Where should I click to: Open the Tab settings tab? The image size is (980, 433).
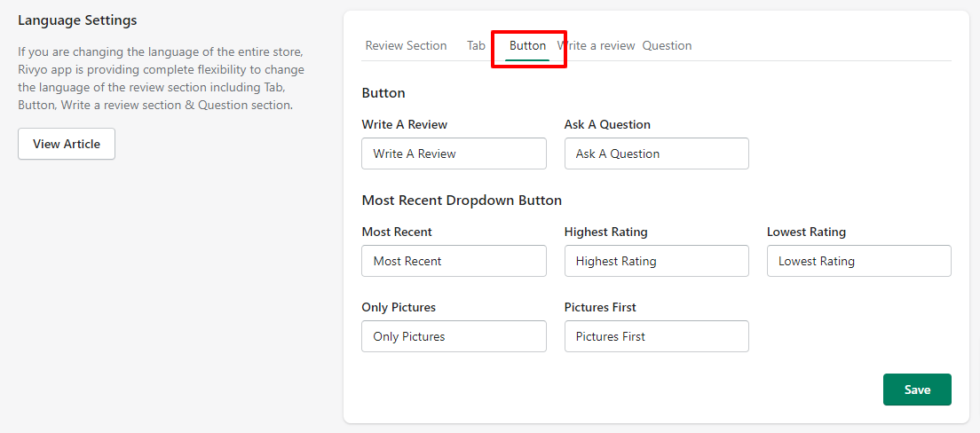tap(477, 45)
